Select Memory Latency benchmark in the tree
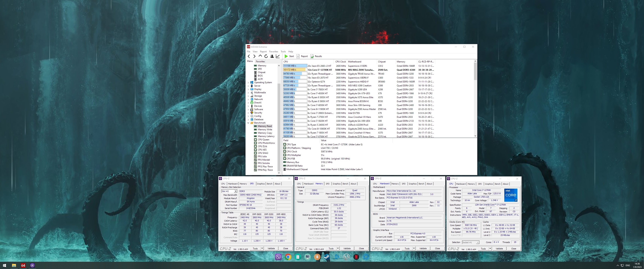This screenshot has height=269, width=644. [266, 136]
